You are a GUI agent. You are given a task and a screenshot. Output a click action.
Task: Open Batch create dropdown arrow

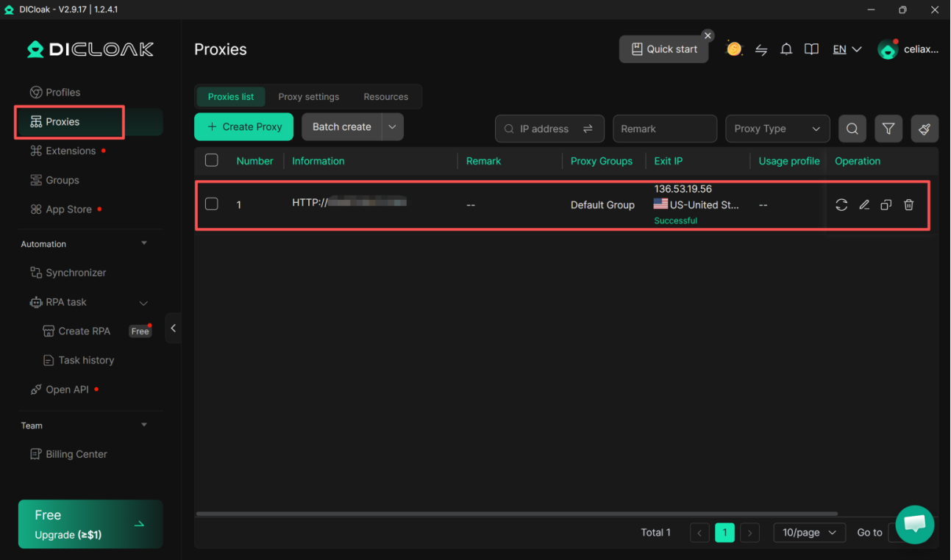pyautogui.click(x=393, y=126)
